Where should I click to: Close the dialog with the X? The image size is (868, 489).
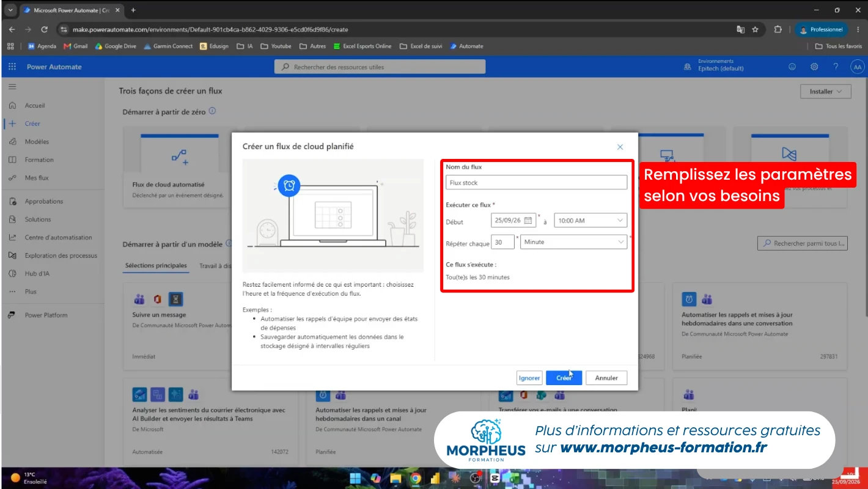620,147
